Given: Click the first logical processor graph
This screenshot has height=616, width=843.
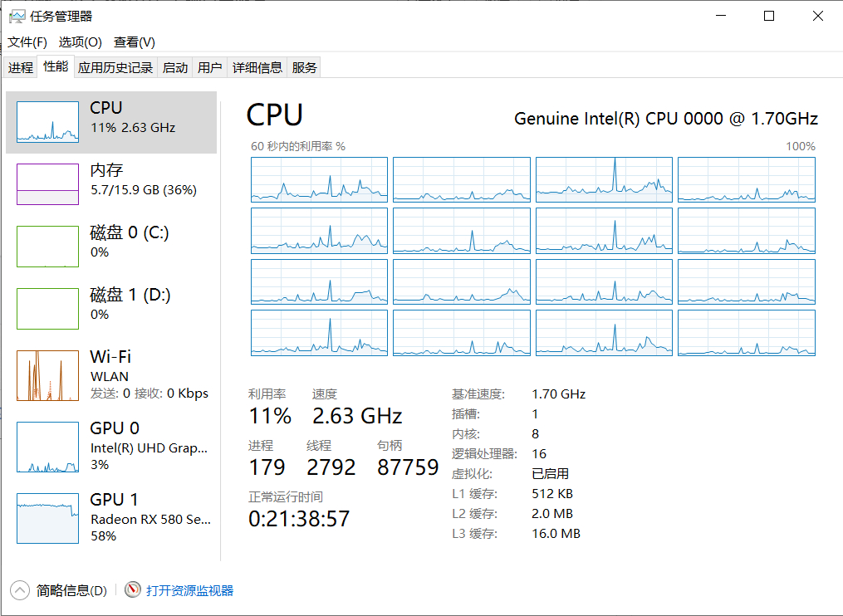Looking at the screenshot, I should [x=320, y=179].
